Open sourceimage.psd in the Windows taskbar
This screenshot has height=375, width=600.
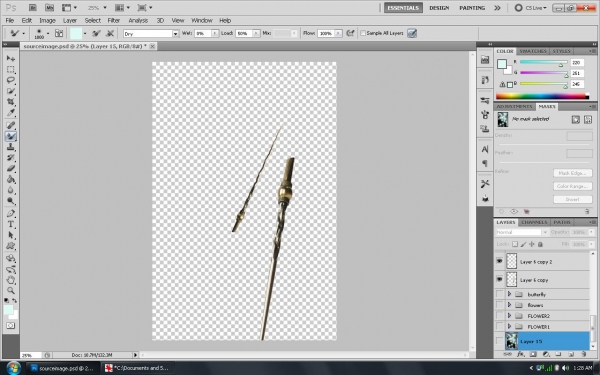point(63,368)
